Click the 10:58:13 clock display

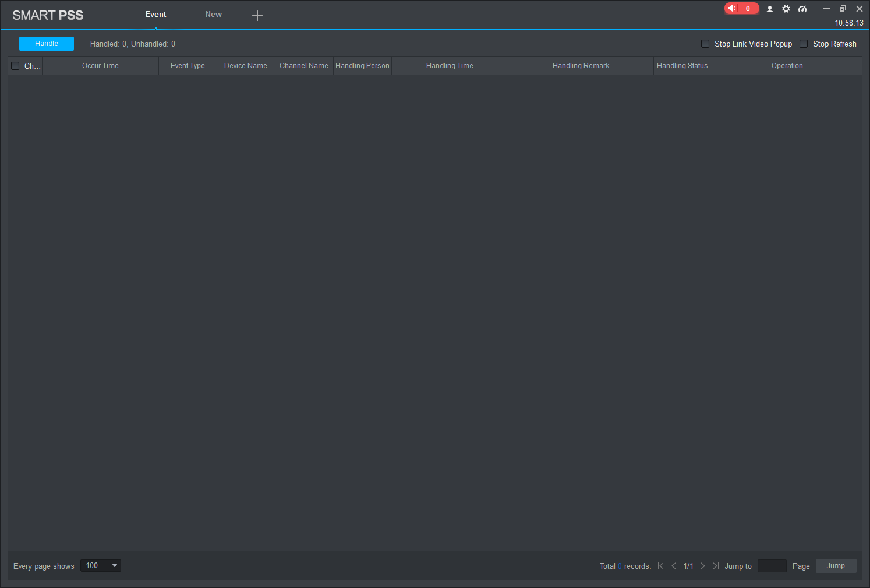point(849,23)
